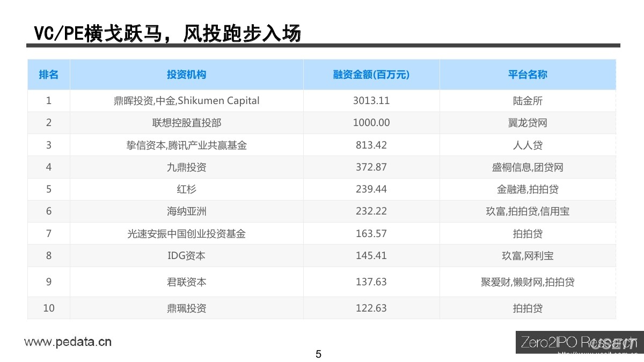Click the page number 5 at bottom
The height and width of the screenshot is (362, 644).
(318, 354)
